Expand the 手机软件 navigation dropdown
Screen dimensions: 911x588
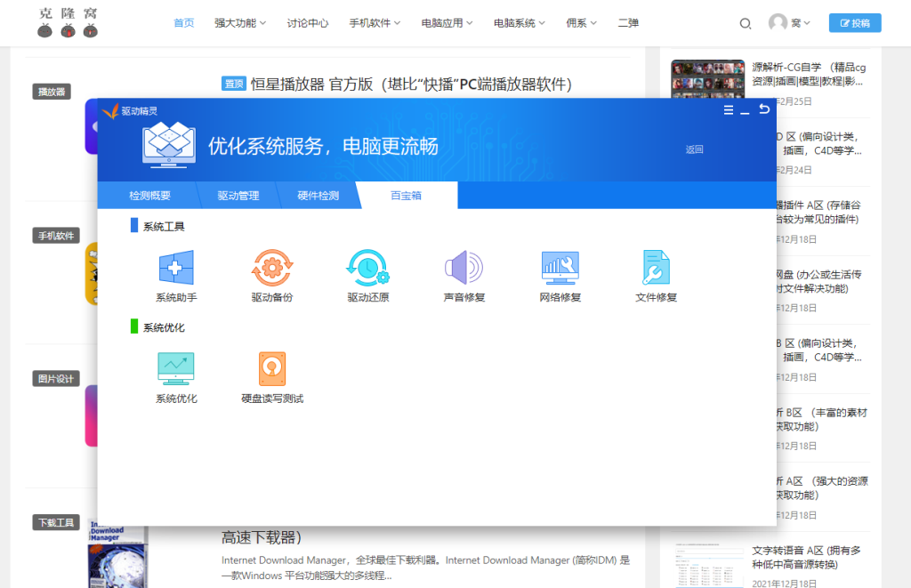point(375,22)
